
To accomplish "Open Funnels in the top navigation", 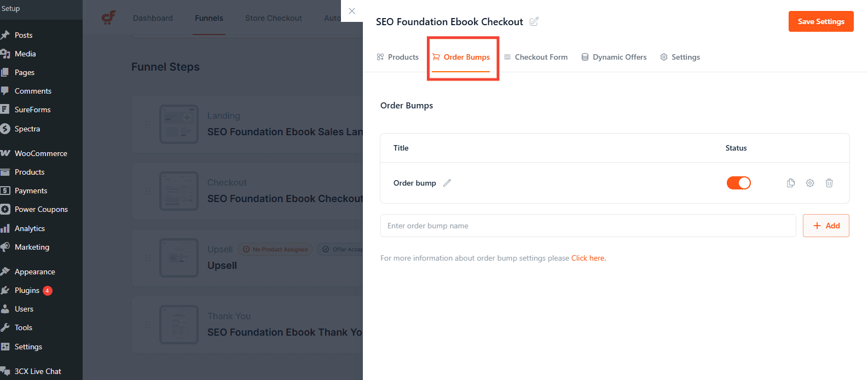I will click(x=209, y=18).
